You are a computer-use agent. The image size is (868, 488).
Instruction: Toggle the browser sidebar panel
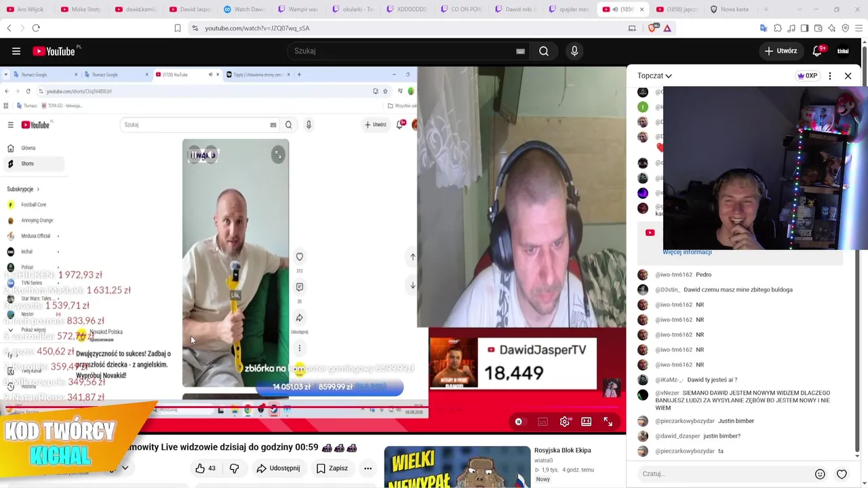coord(804,28)
